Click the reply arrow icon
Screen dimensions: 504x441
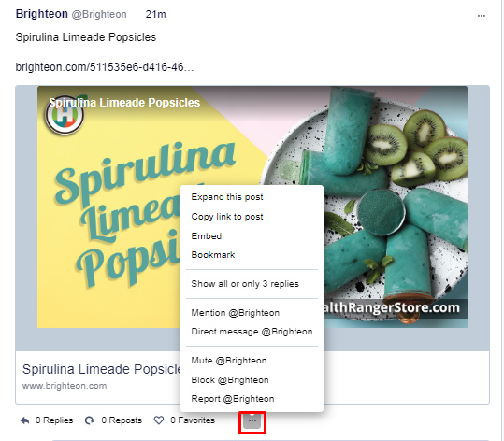[24, 420]
